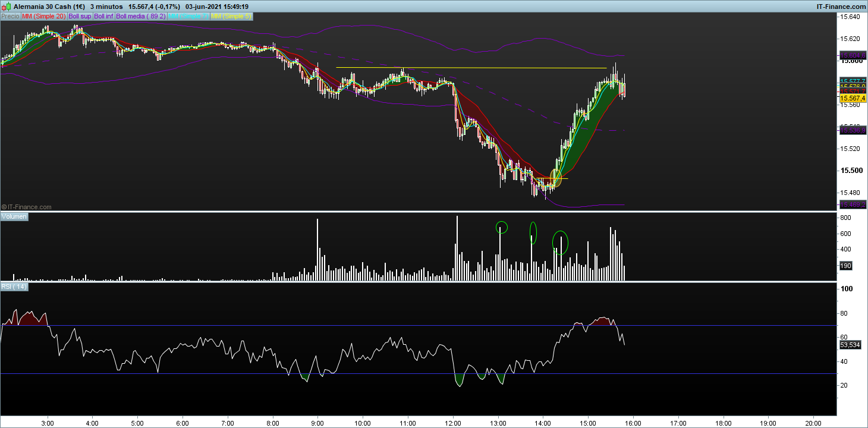Click the Volumen panel label
The width and height of the screenshot is (868, 428).
[x=14, y=217]
